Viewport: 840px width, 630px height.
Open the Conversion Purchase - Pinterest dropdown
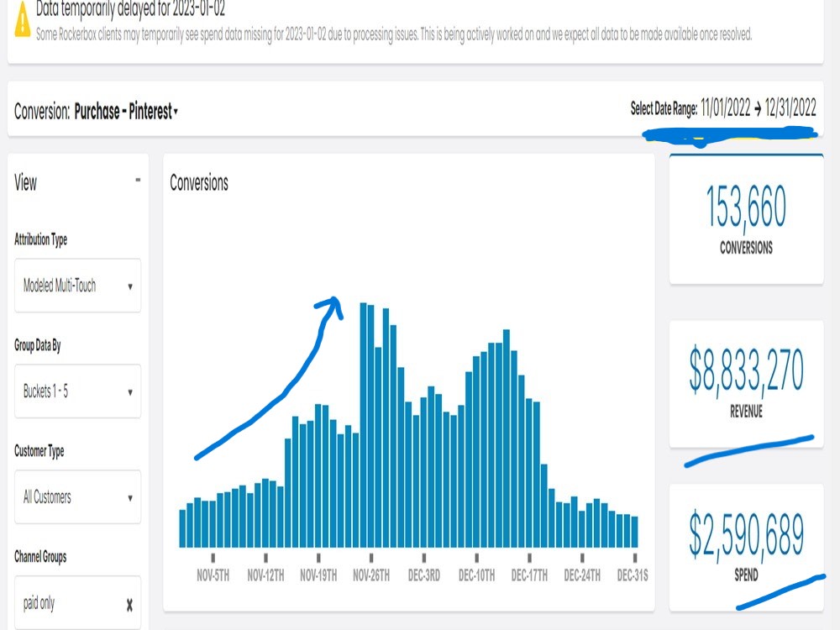[126, 111]
